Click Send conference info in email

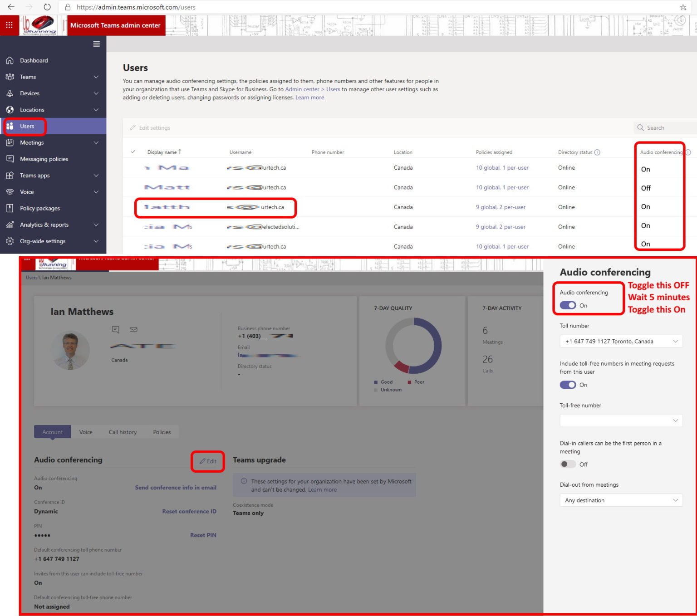pyautogui.click(x=176, y=488)
